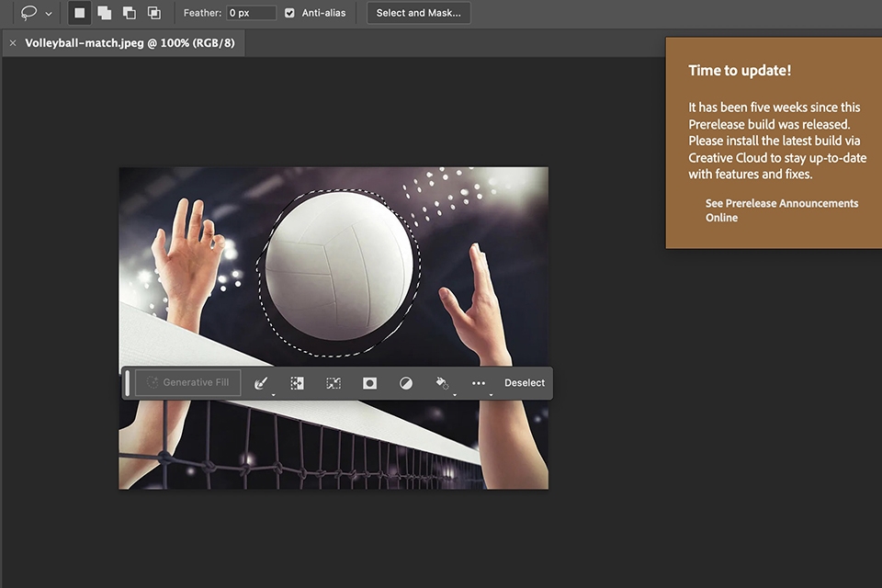Disable the Anti-alias checkbox
This screenshot has width=882, height=588.
click(290, 13)
